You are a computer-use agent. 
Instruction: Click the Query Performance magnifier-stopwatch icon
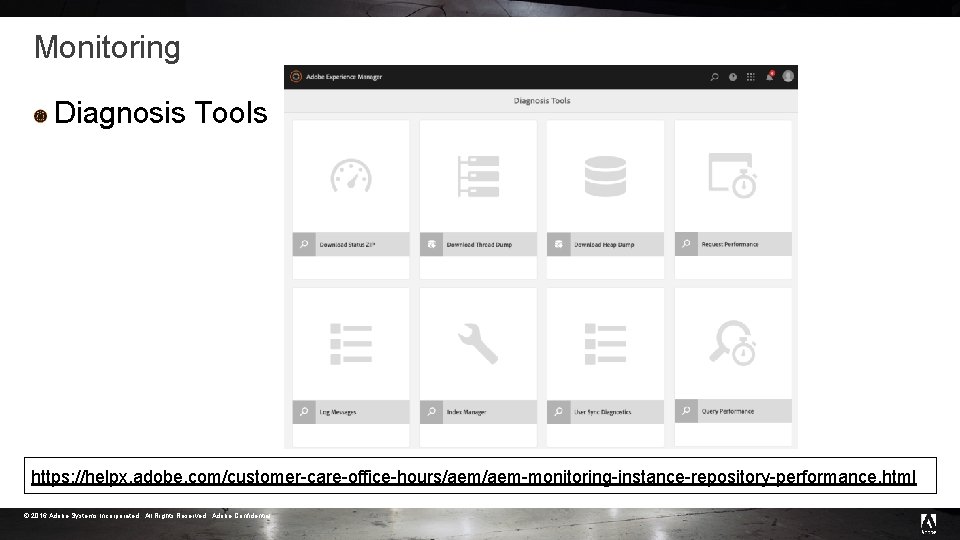click(x=732, y=343)
